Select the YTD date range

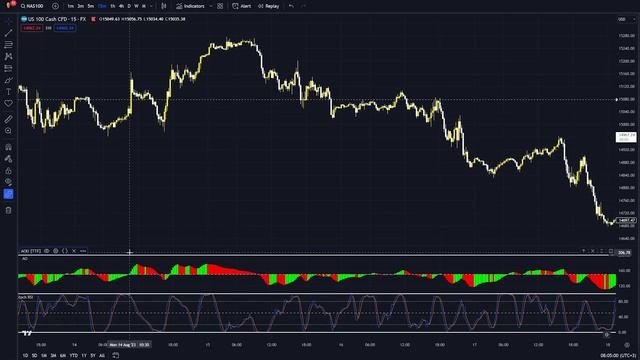[73, 356]
